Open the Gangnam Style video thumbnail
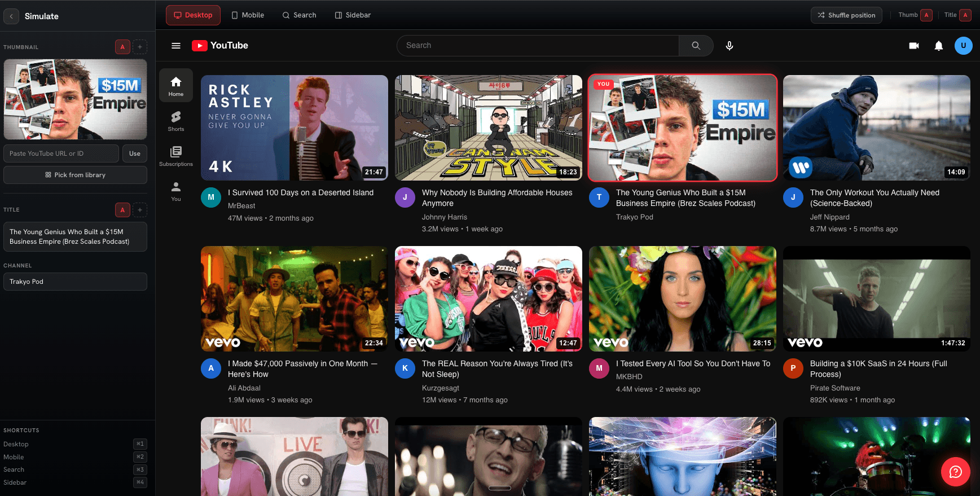Image resolution: width=980 pixels, height=496 pixels. tap(489, 128)
